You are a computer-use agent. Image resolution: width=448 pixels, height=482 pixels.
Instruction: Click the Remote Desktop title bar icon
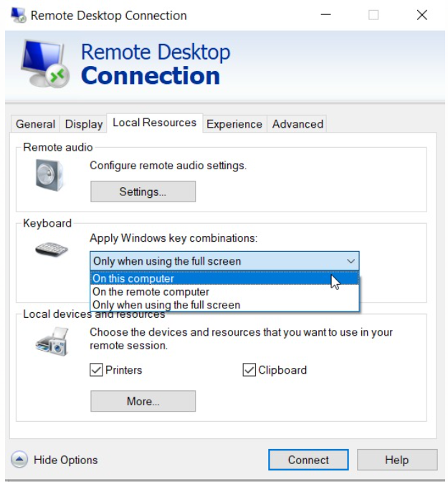(x=19, y=15)
